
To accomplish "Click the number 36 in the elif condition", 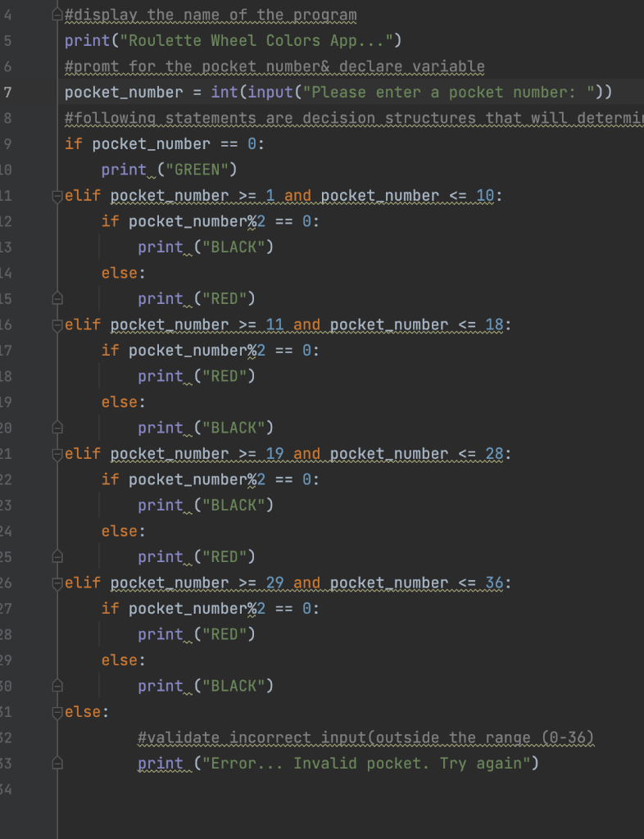I will tap(494, 583).
